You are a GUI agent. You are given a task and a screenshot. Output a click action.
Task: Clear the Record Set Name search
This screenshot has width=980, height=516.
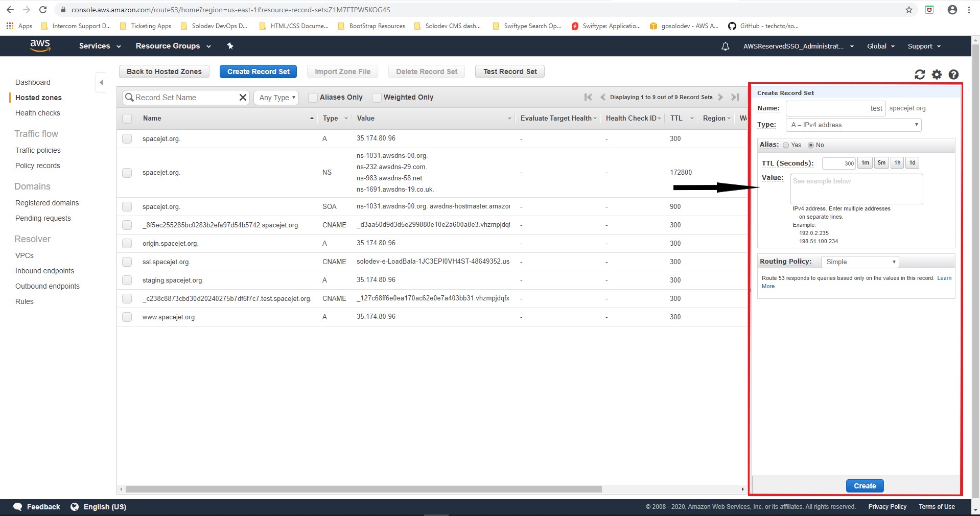tap(243, 97)
